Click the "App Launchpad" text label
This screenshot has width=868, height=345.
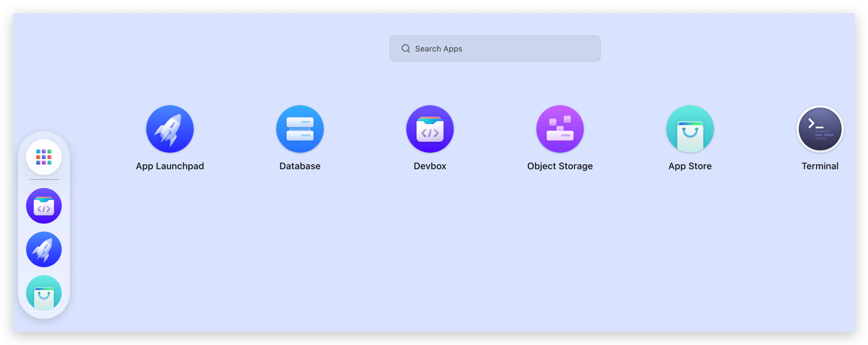point(170,166)
